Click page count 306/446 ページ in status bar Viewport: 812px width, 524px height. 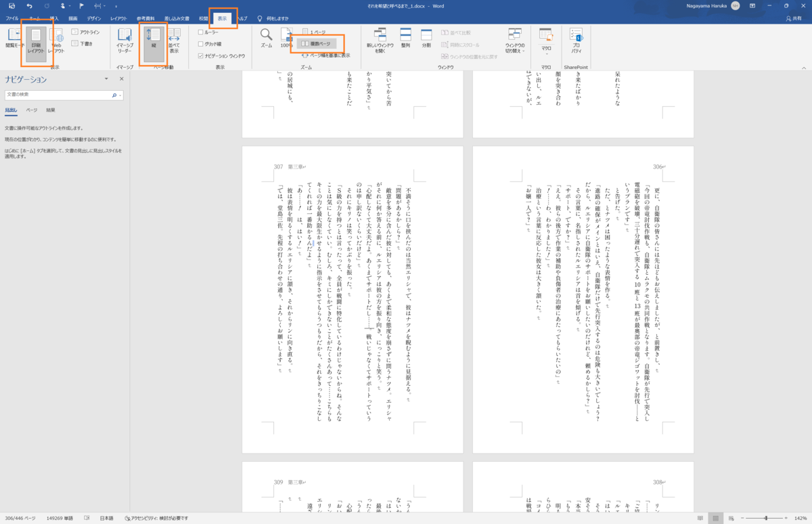20,518
